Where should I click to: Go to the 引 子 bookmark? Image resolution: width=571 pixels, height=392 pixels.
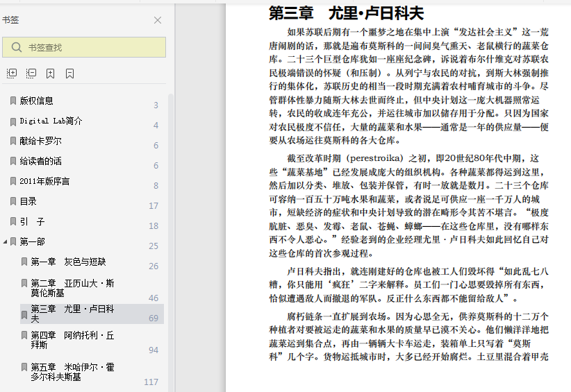pos(32,221)
